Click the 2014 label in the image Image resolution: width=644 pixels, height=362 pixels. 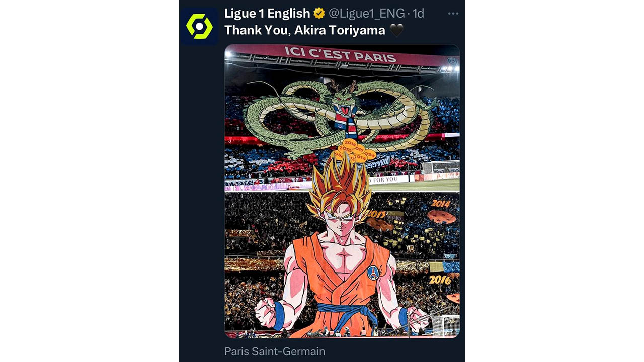pyautogui.click(x=441, y=204)
